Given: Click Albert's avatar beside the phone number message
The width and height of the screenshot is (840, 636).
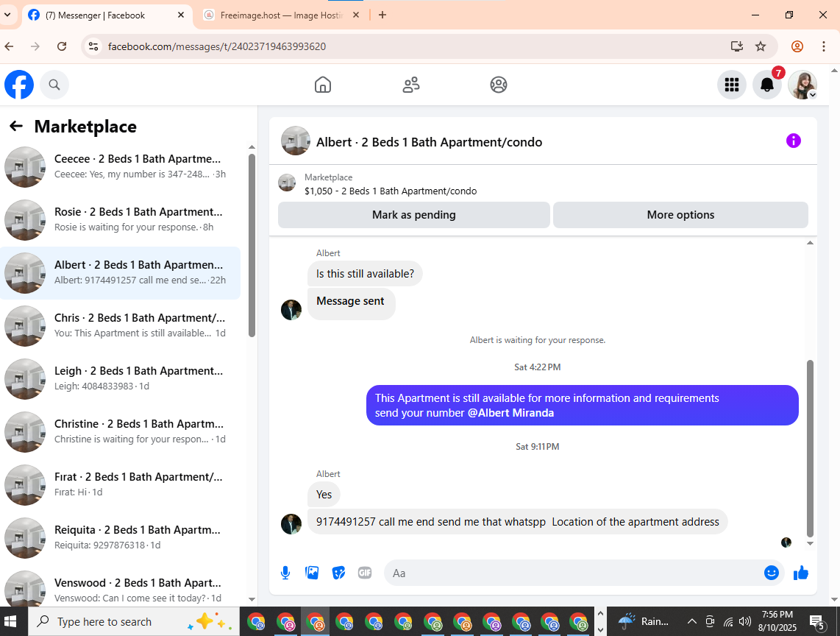Looking at the screenshot, I should pos(291,524).
